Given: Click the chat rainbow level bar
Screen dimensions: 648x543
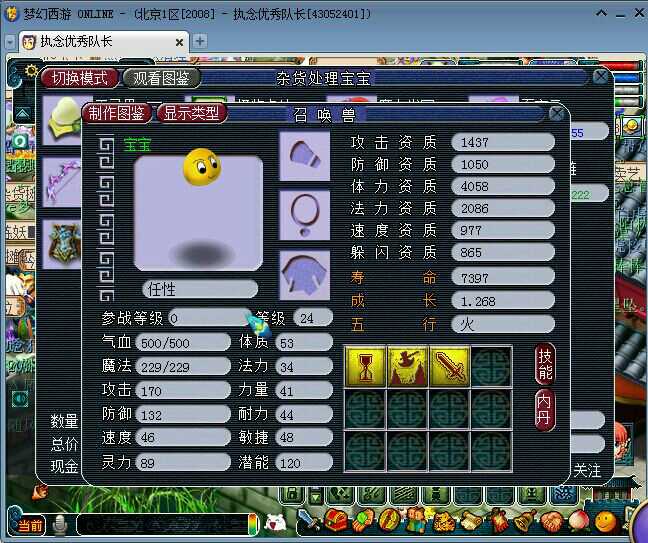Looking at the screenshot, I should [252, 524].
